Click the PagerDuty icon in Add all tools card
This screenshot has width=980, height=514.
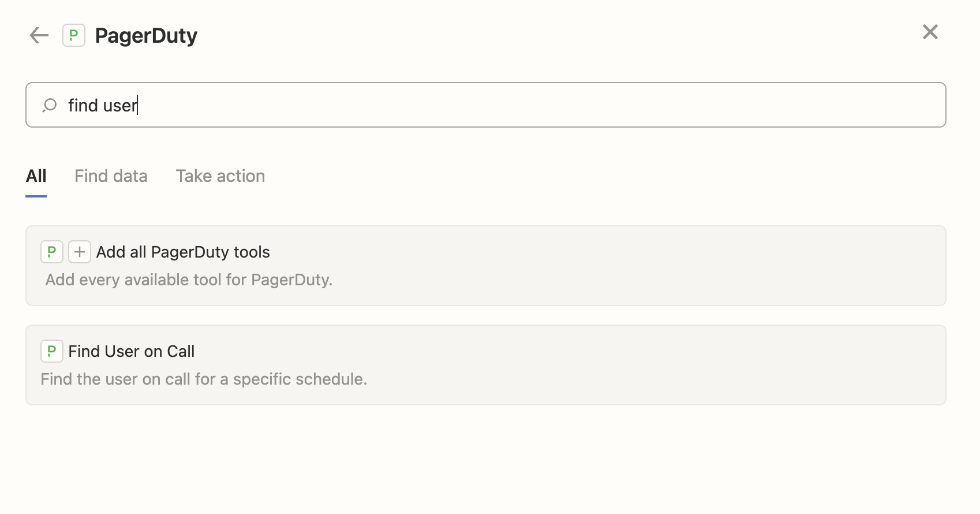[52, 252]
